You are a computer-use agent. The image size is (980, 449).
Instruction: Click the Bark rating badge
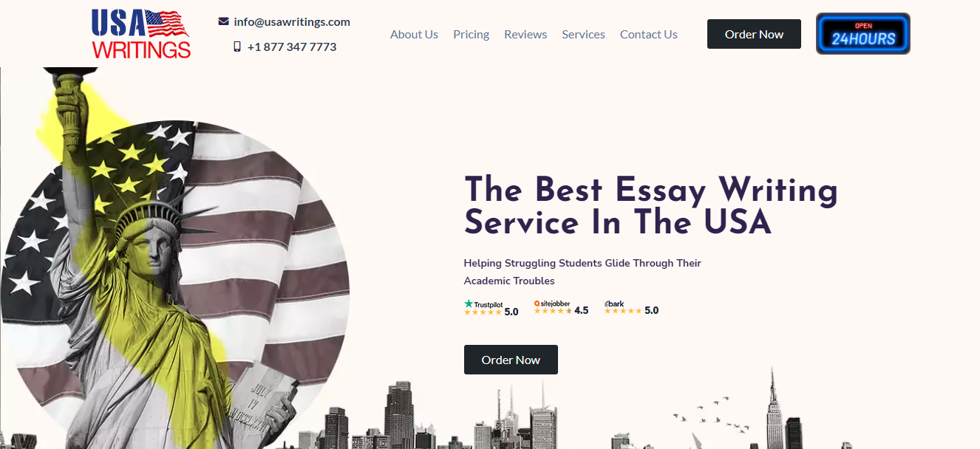[631, 308]
